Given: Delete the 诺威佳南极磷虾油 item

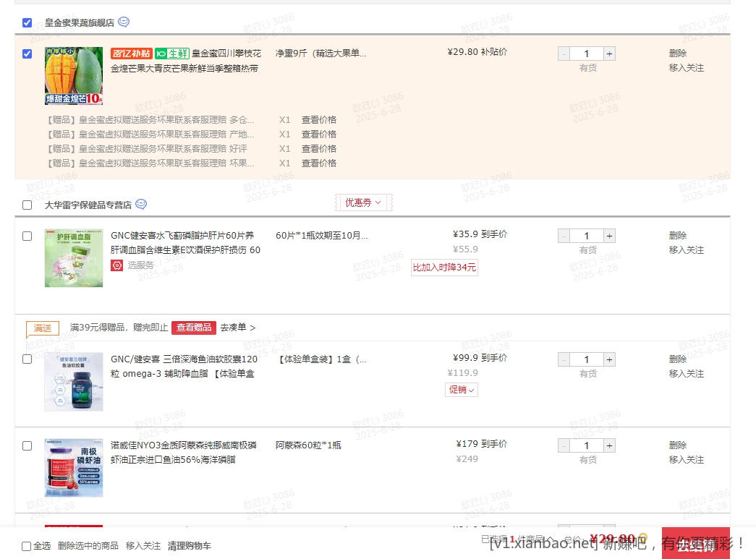Looking at the screenshot, I should [677, 445].
